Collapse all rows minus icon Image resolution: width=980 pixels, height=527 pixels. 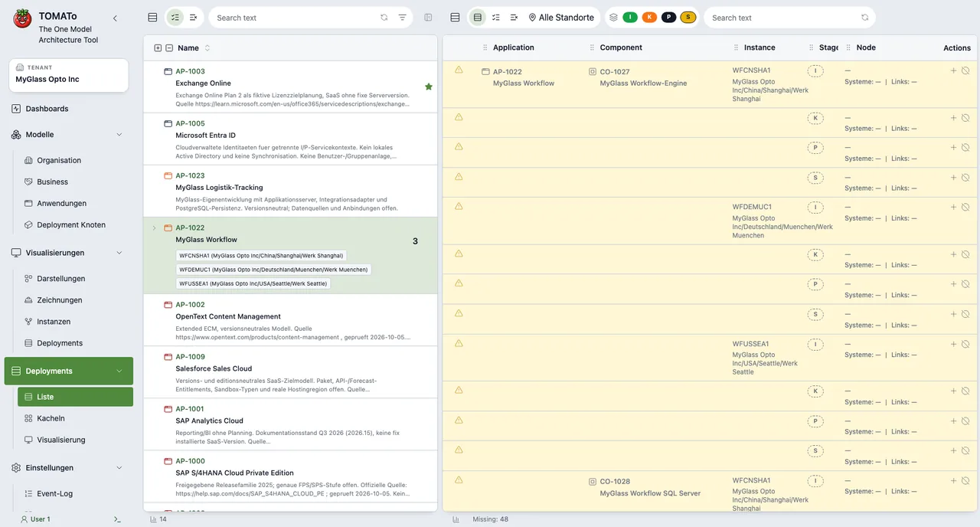[x=169, y=48]
